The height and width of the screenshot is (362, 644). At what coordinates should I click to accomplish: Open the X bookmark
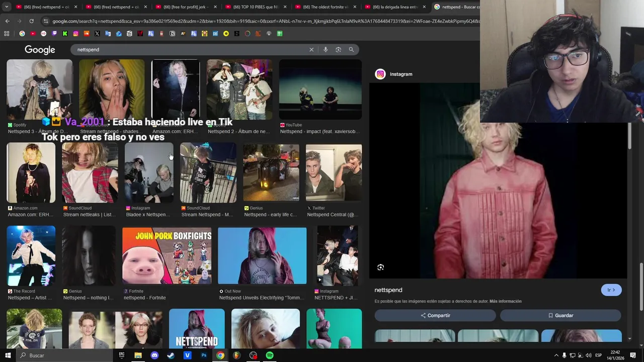pos(97,34)
